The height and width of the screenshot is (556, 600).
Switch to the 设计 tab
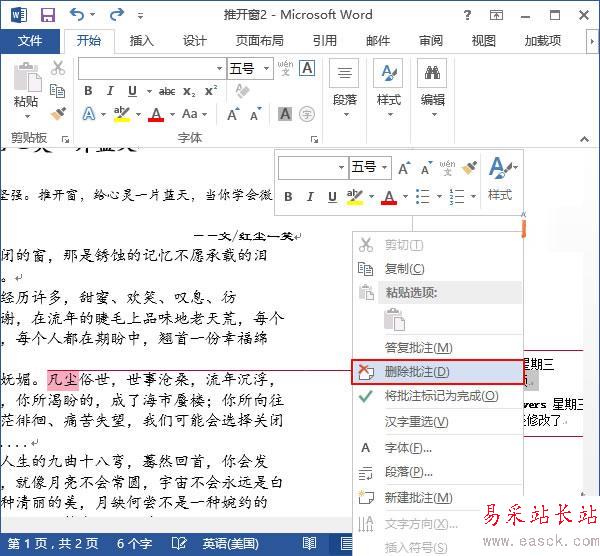pyautogui.click(x=194, y=41)
